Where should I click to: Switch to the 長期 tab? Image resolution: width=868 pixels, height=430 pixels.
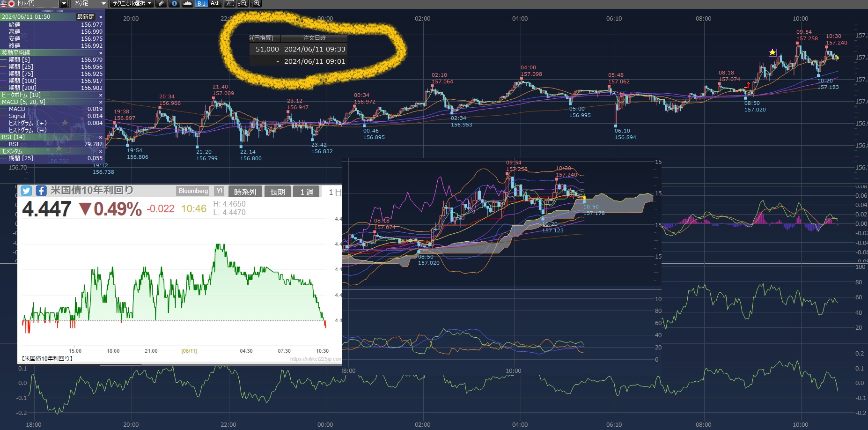277,192
